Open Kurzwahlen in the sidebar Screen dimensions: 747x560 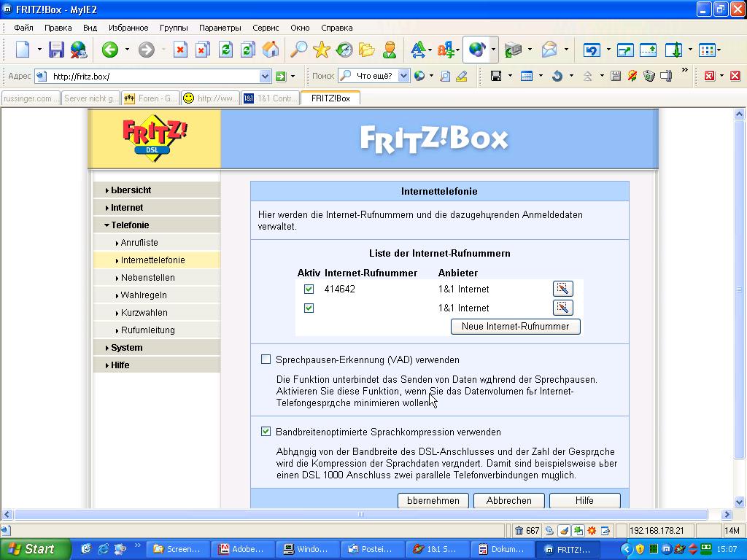(x=157, y=312)
